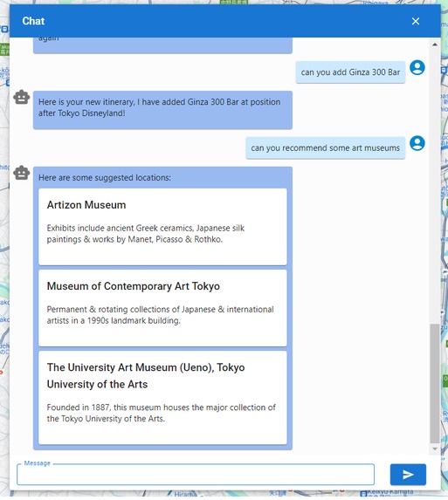The image size is (448, 500).
Task: Click 'can you recommend some art museums' message
Action: coord(325,148)
